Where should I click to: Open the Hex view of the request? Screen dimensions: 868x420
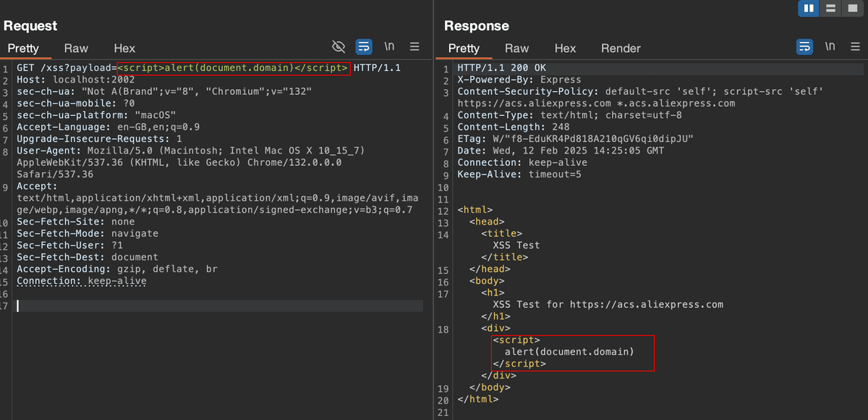click(x=124, y=49)
